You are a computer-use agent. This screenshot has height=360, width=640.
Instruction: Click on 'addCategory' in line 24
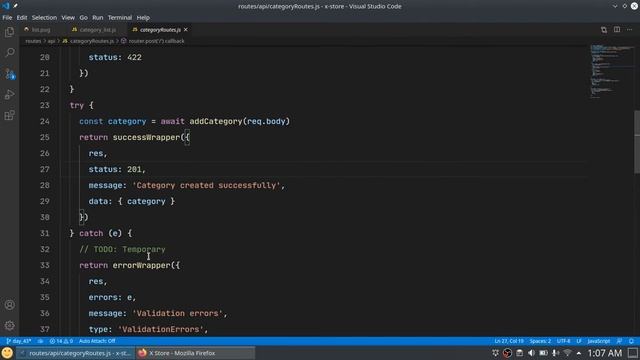click(216, 121)
